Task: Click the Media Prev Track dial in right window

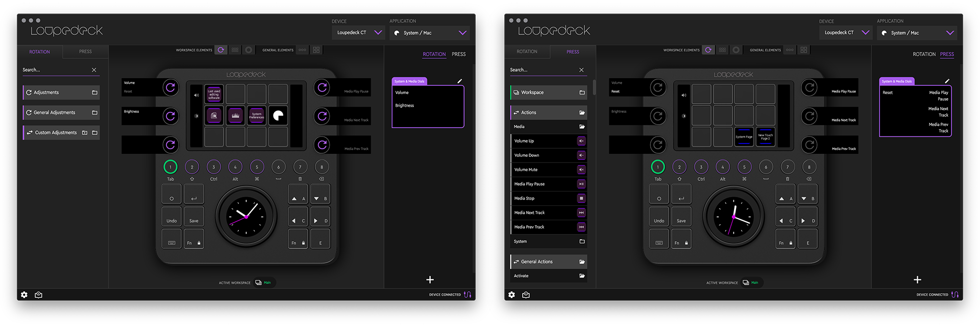Action: [x=810, y=145]
